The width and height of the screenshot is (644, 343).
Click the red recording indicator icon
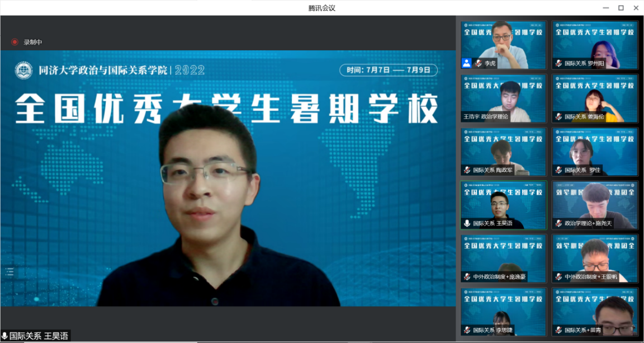point(15,42)
